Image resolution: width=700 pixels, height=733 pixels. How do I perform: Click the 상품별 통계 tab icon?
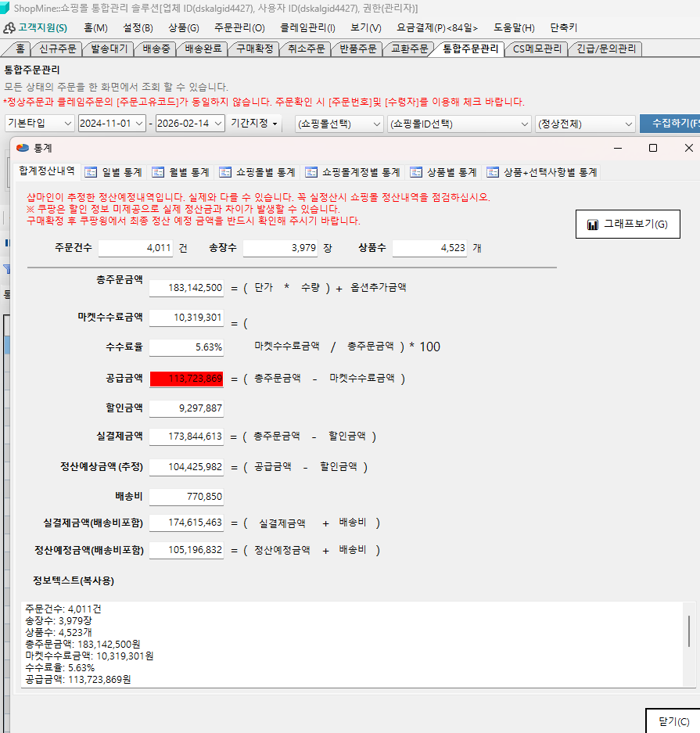(x=416, y=172)
